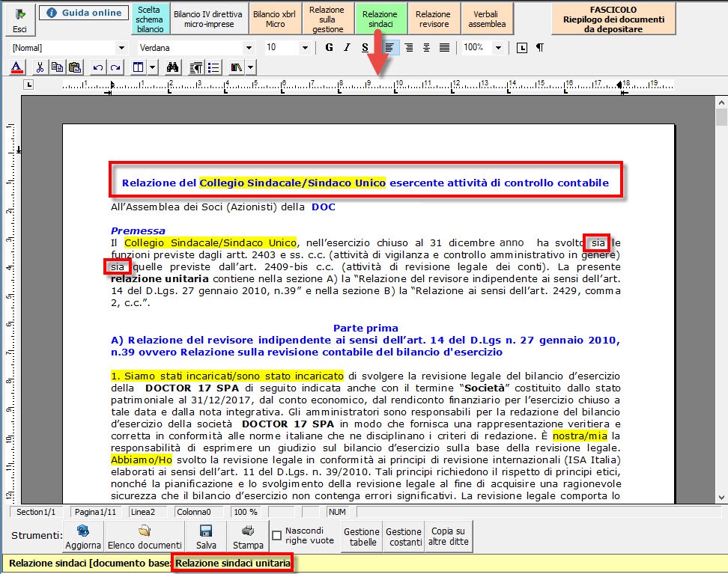Open the Bilancio xbrl Micro tab

275,19
